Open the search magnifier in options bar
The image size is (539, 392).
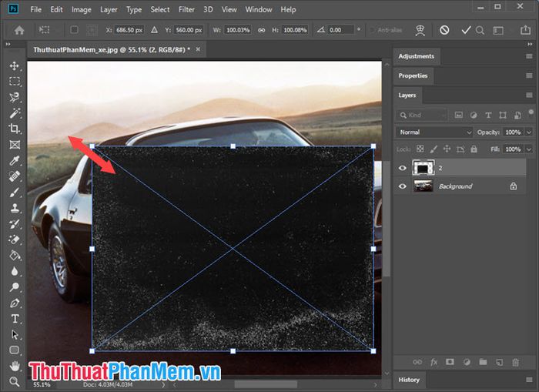(480, 30)
